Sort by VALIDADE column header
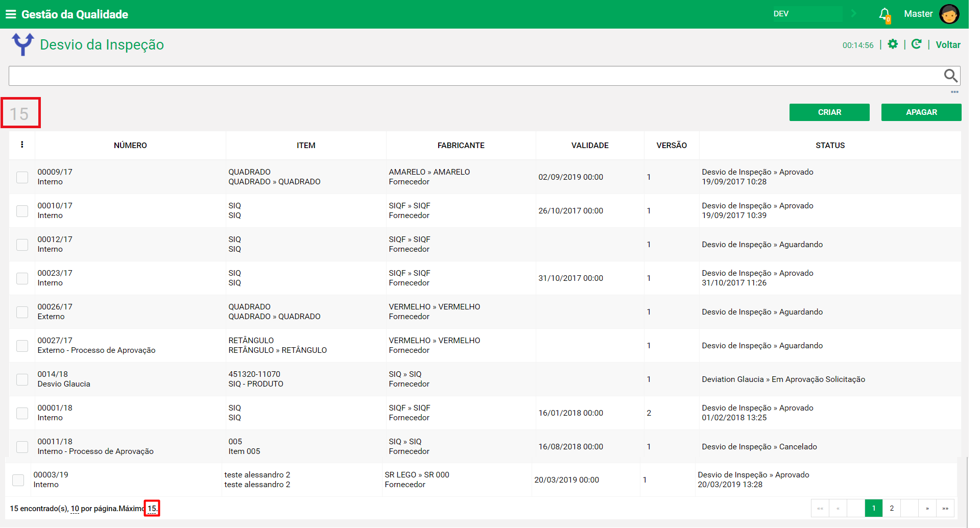The image size is (980, 528). coord(590,146)
